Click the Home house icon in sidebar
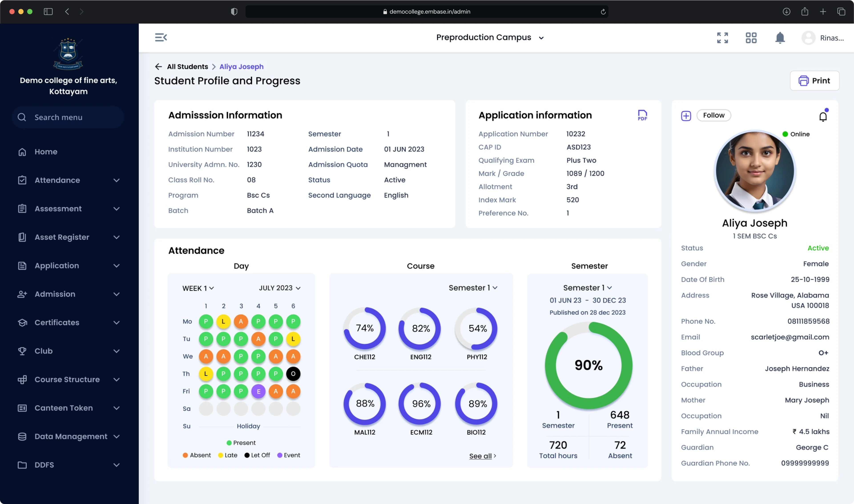 tap(22, 152)
